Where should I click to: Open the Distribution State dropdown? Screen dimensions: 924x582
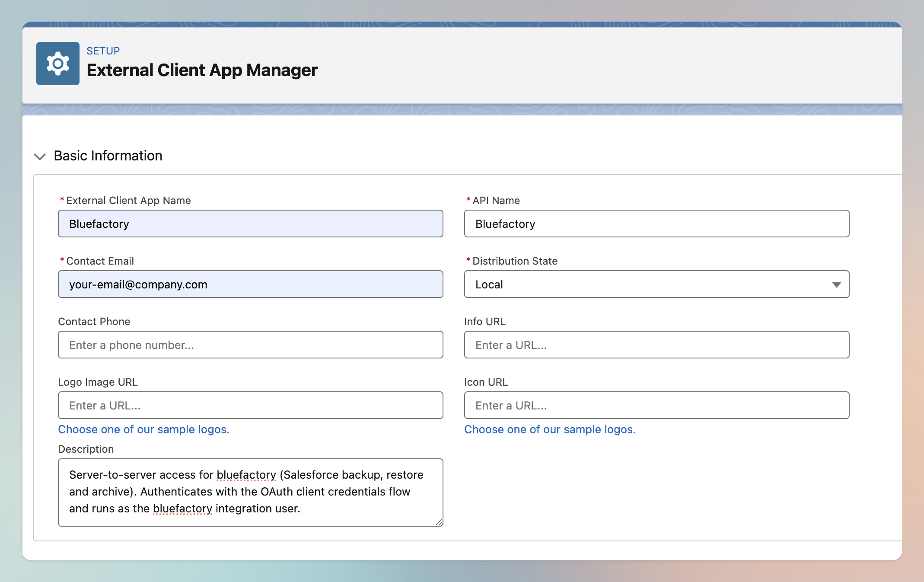656,284
